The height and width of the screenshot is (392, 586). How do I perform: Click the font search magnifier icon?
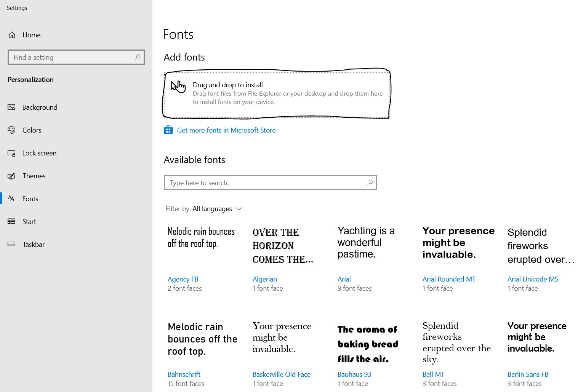pos(369,182)
